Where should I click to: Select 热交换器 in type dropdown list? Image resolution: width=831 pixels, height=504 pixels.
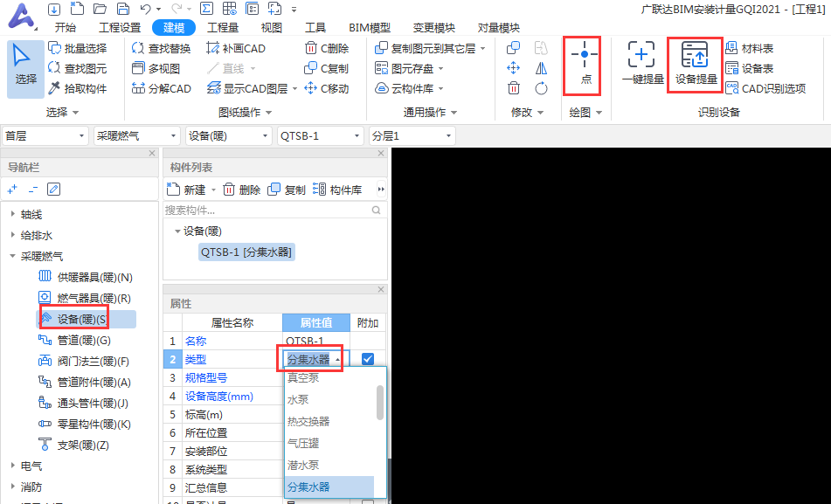[x=308, y=421]
